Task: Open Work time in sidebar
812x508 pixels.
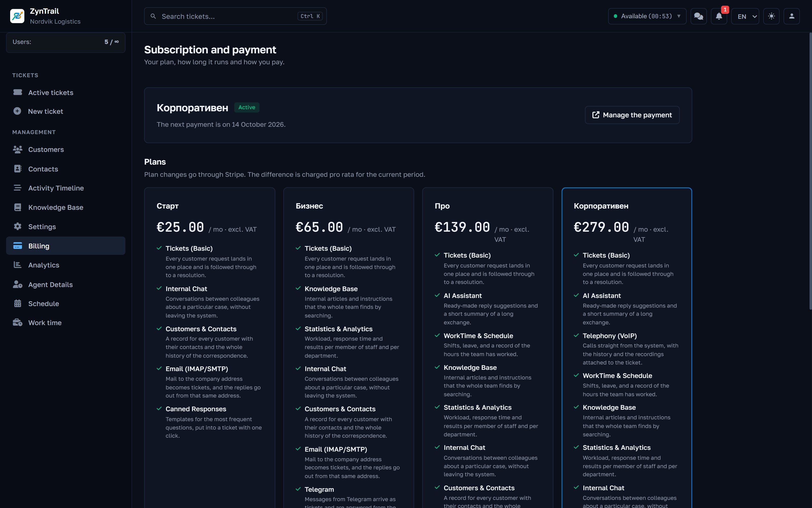Action: coord(66,323)
